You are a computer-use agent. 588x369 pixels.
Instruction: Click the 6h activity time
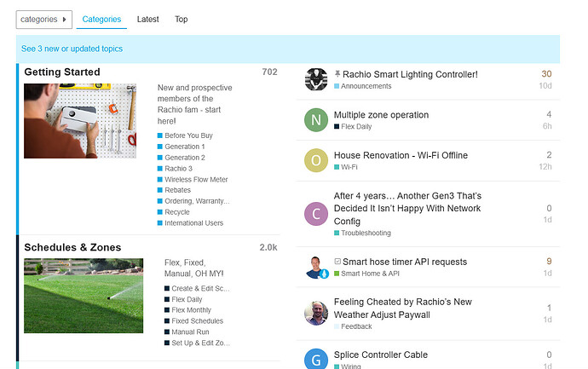(x=547, y=126)
